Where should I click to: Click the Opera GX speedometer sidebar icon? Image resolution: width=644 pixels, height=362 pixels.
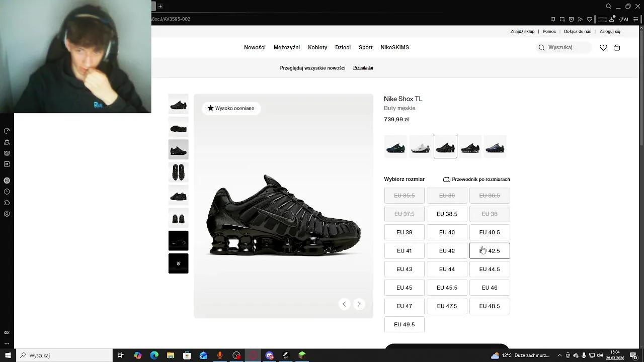pos(7,131)
